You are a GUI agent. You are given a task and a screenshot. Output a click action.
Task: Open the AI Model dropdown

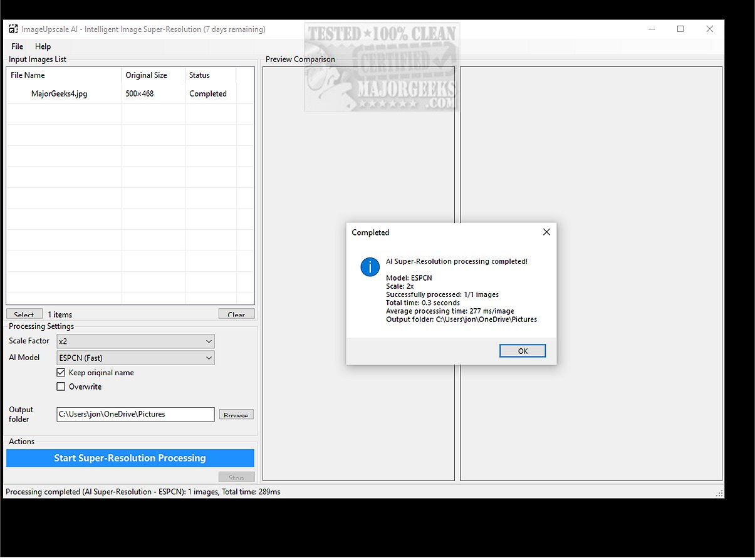coord(135,358)
